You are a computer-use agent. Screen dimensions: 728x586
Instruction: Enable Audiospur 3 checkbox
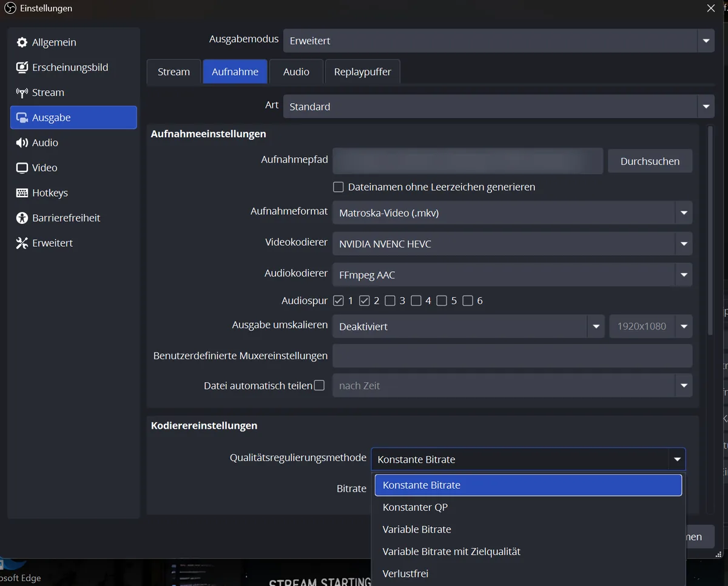pos(390,300)
